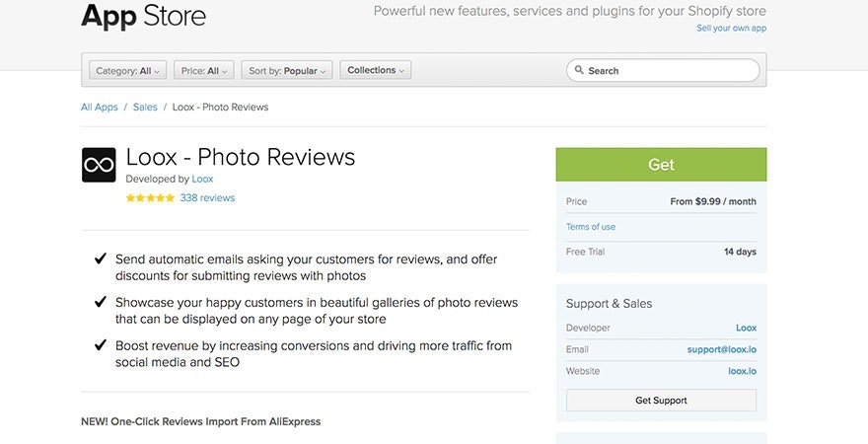Email support@loox.io
This screenshot has height=444, width=868.
click(x=722, y=349)
